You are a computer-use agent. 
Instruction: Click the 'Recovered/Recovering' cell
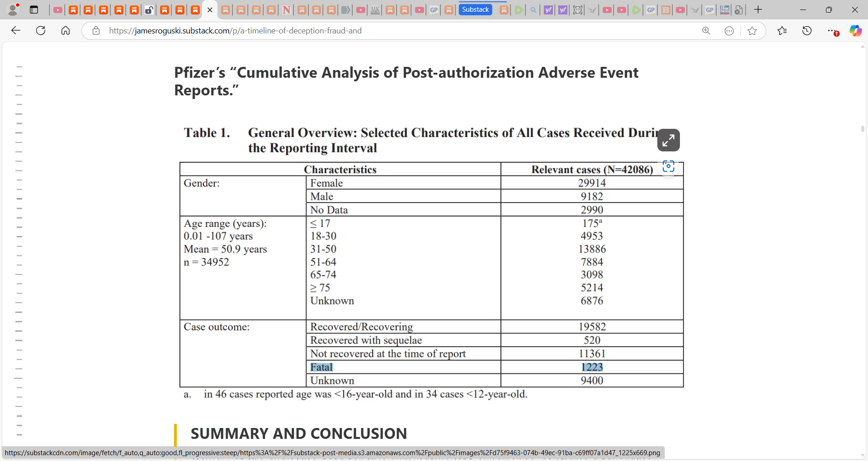(361, 327)
